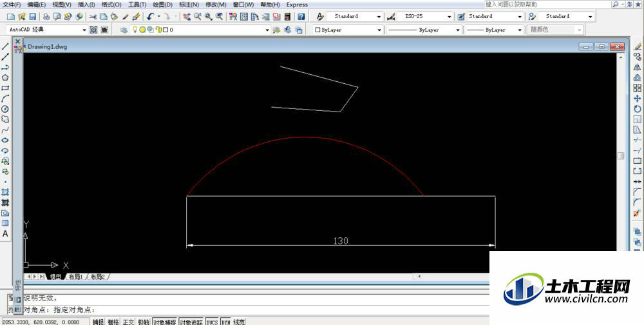This screenshot has height=325, width=644.
Task: Toggle 栅格 grid display
Action: (x=113, y=322)
